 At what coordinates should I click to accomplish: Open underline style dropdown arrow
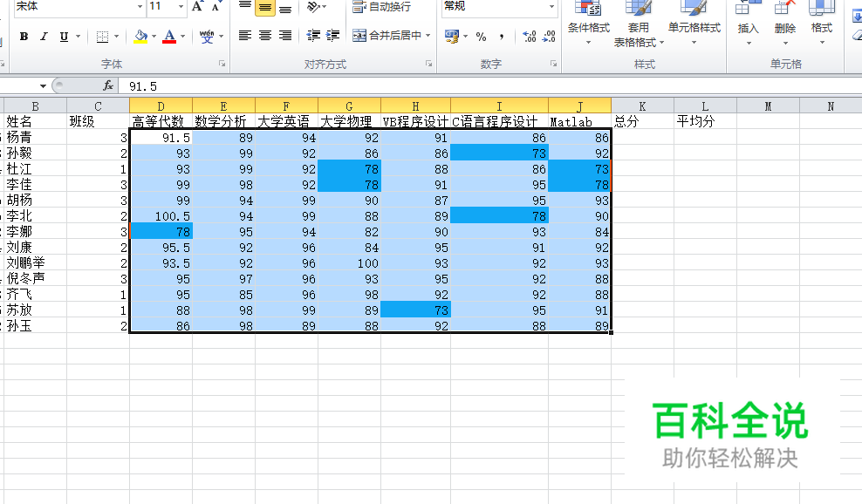coord(78,37)
